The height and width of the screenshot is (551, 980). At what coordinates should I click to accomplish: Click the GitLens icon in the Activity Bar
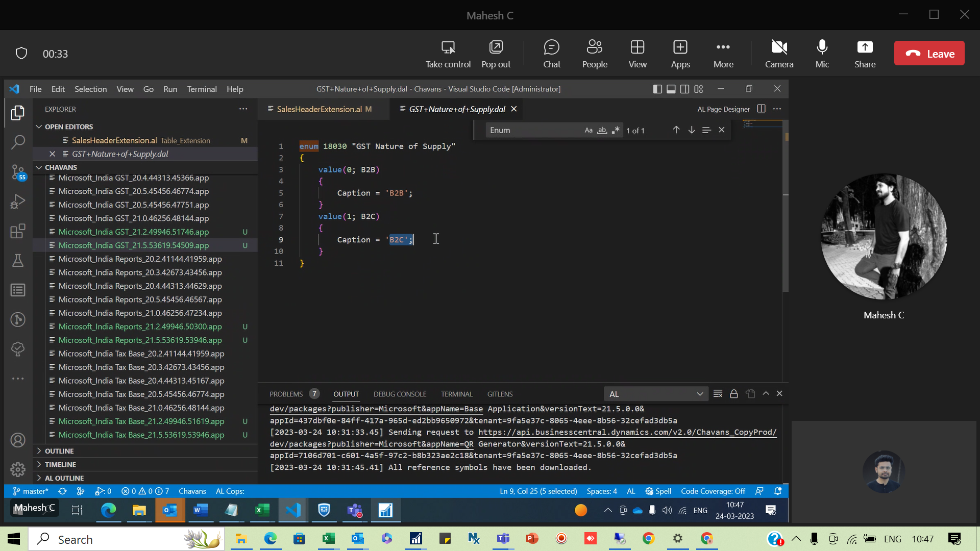point(18,319)
